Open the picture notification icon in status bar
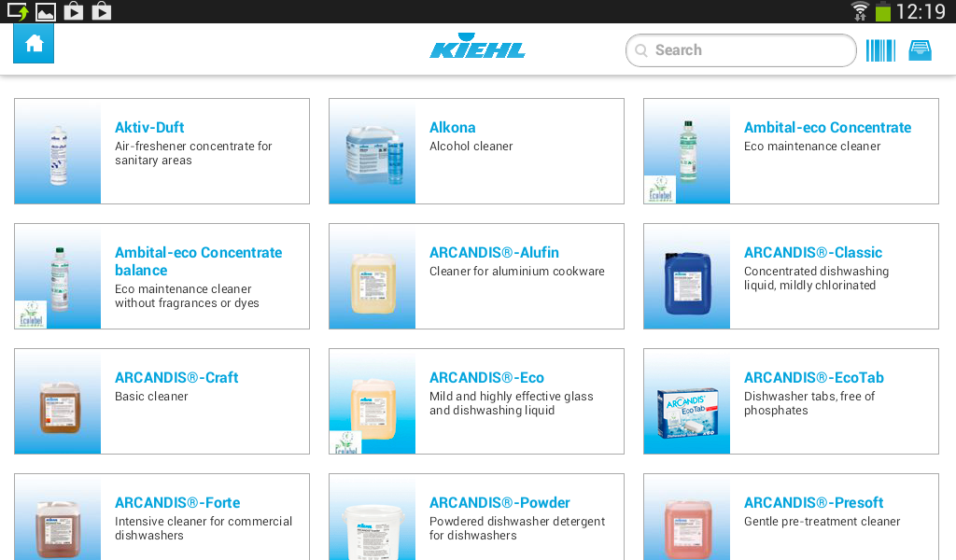This screenshot has width=956, height=560. [x=46, y=11]
